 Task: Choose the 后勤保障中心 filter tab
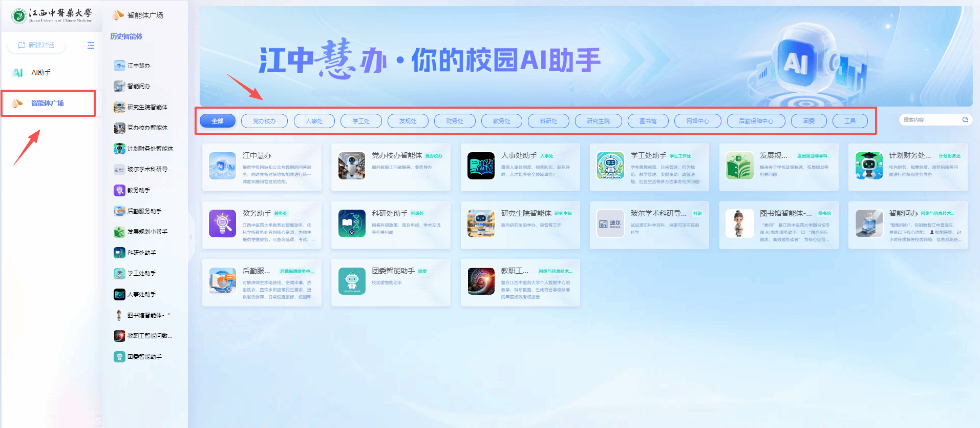click(756, 121)
